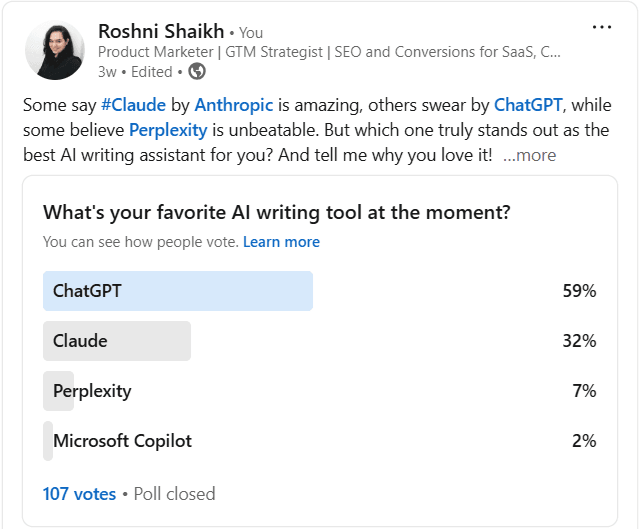Image resolution: width=640 pixels, height=529 pixels.
Task: Open Roshni Shaikh's profile photo
Action: [x=54, y=51]
